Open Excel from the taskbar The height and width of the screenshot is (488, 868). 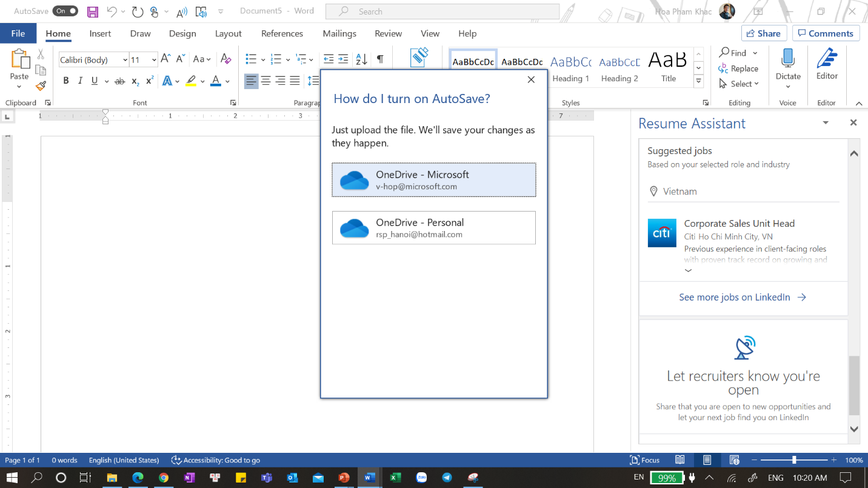pos(395,478)
